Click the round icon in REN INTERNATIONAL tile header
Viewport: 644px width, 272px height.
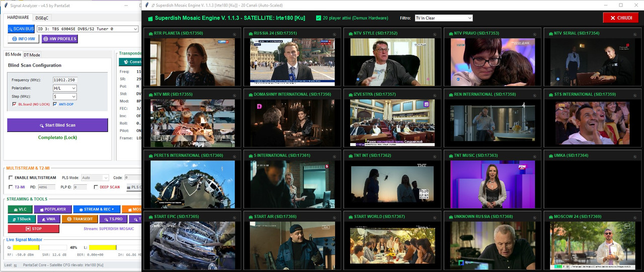coord(535,95)
